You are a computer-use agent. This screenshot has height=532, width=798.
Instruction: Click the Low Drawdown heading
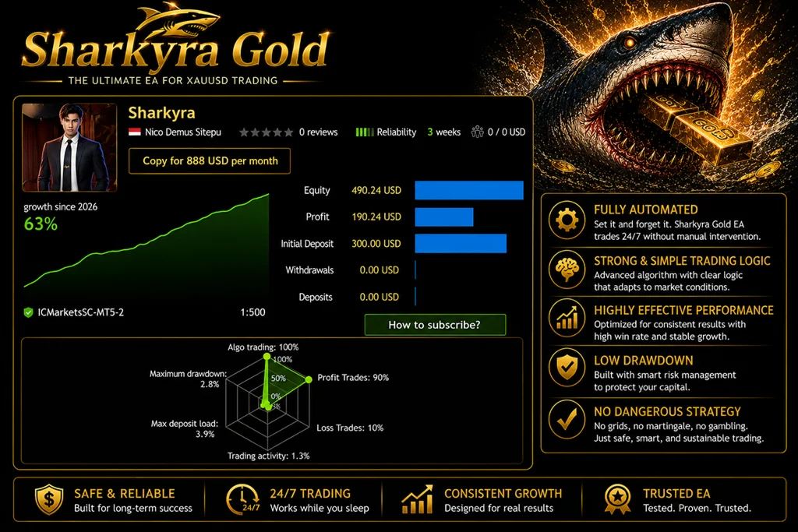click(x=643, y=361)
